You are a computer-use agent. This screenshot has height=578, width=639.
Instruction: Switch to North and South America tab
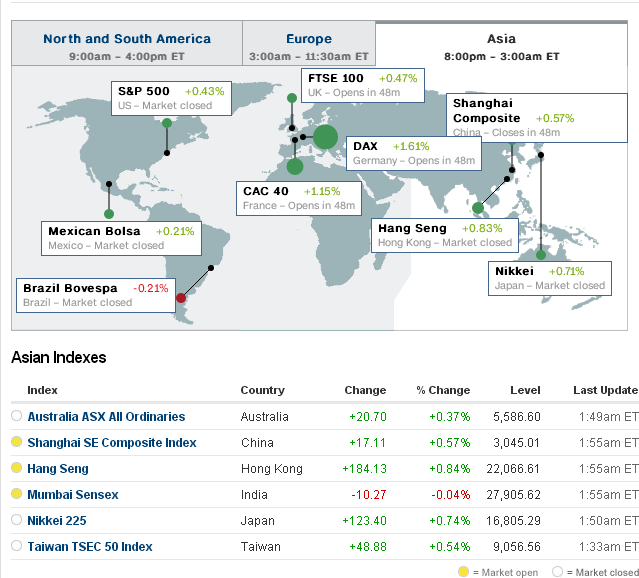coord(127,43)
